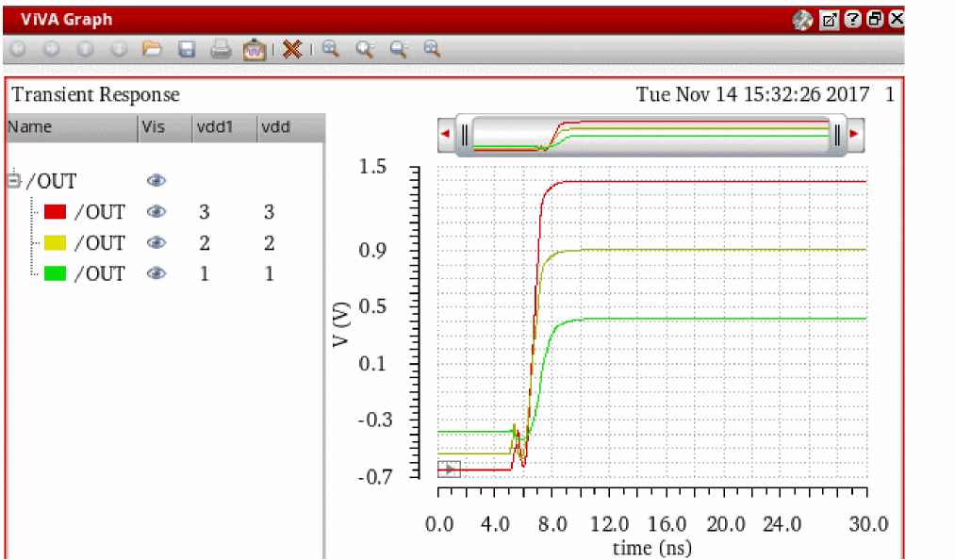Click the right red arrow of the scroll bar
The height and width of the screenshot is (560, 955).
[x=854, y=135]
